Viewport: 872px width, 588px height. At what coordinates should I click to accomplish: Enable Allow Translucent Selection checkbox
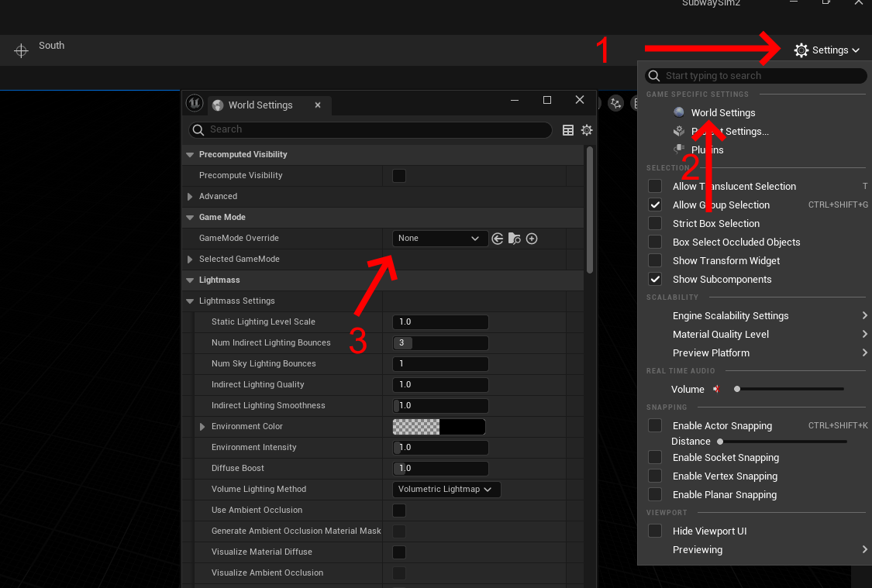(655, 186)
